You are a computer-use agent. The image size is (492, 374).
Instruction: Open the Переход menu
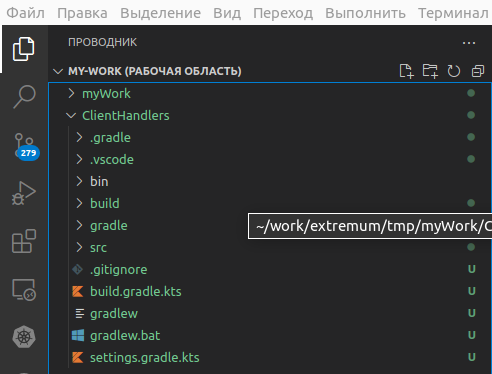pos(283,13)
